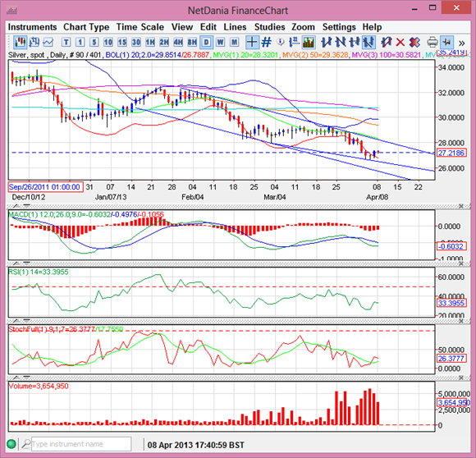Close the Volume study panel

tap(461, 378)
